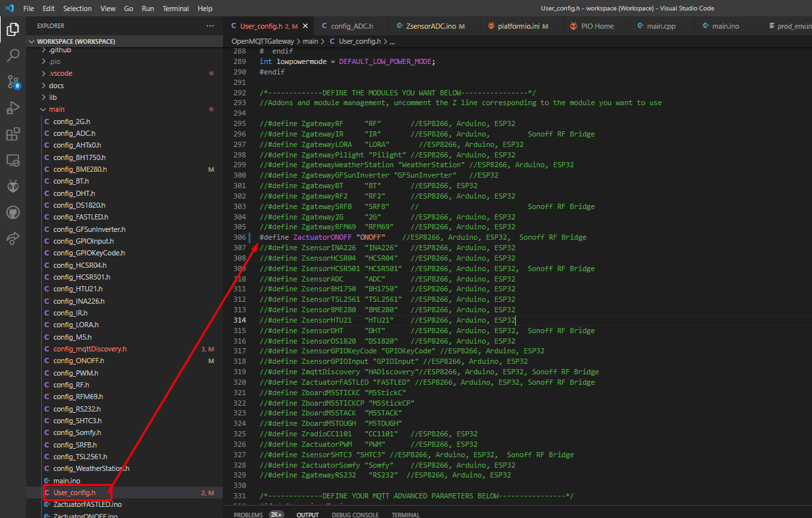Image resolution: width=812 pixels, height=518 pixels.
Task: Collapse the WORKSPACE (WORKSPACE) section header
Action: pos(124,41)
